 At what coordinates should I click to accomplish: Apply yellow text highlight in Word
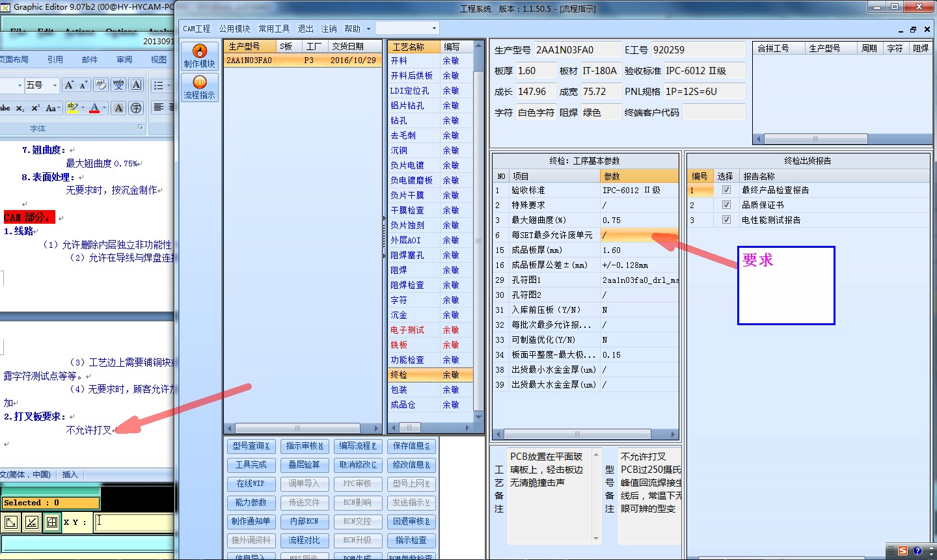point(72,108)
